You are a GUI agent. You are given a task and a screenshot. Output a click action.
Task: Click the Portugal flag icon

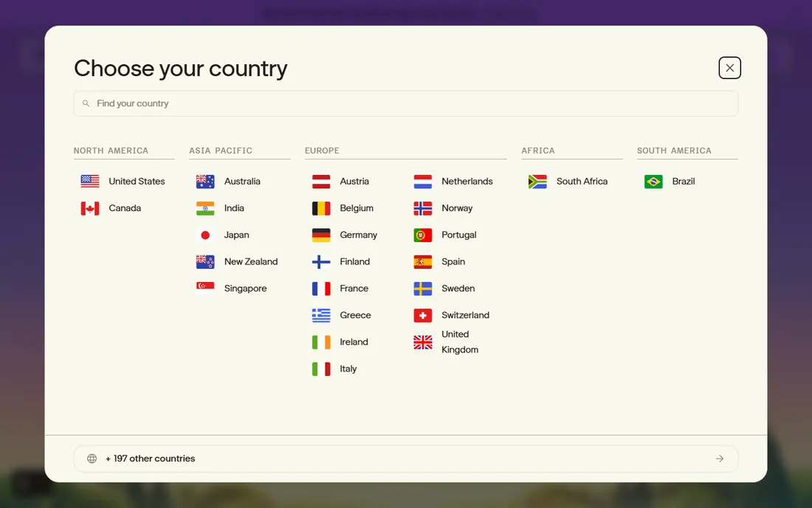[x=423, y=235]
